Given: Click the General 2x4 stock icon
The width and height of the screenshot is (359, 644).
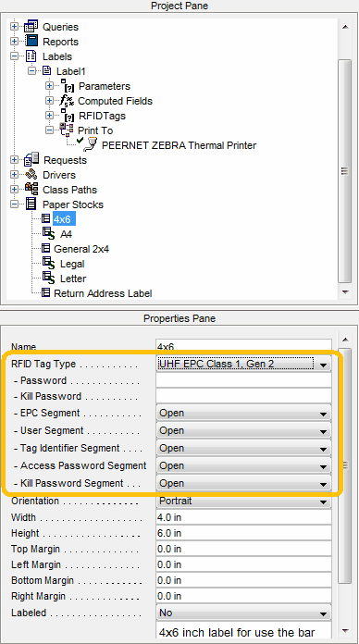Looking at the screenshot, I should (46, 248).
